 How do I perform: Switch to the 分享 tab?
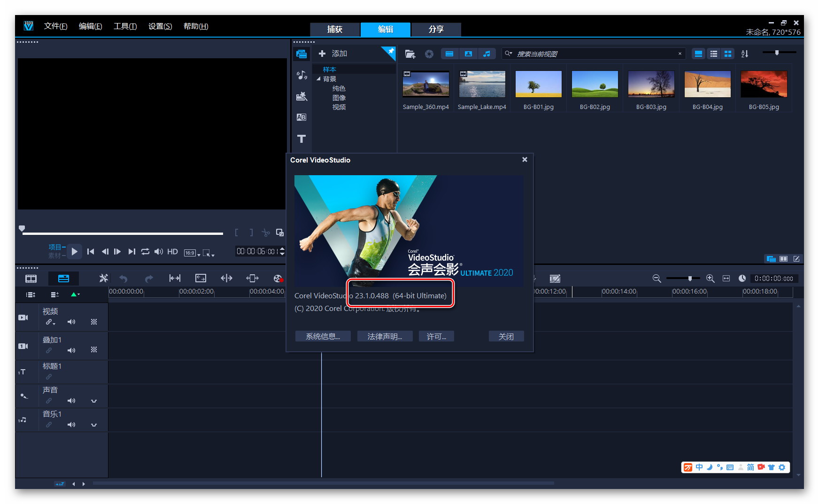coord(436,29)
